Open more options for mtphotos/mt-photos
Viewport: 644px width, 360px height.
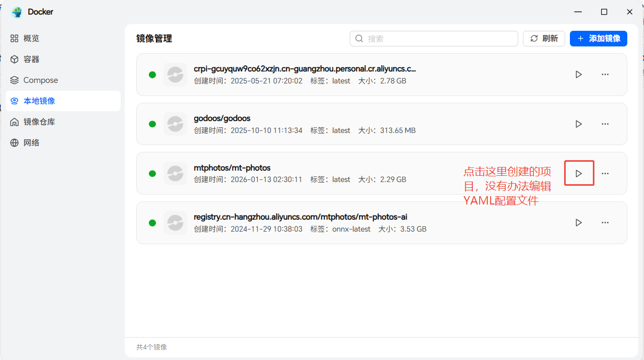coord(605,173)
